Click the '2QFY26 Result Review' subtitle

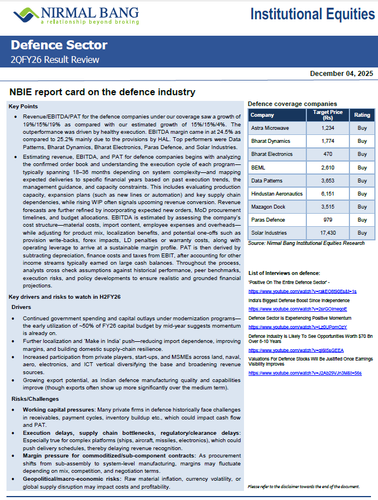tap(55, 60)
